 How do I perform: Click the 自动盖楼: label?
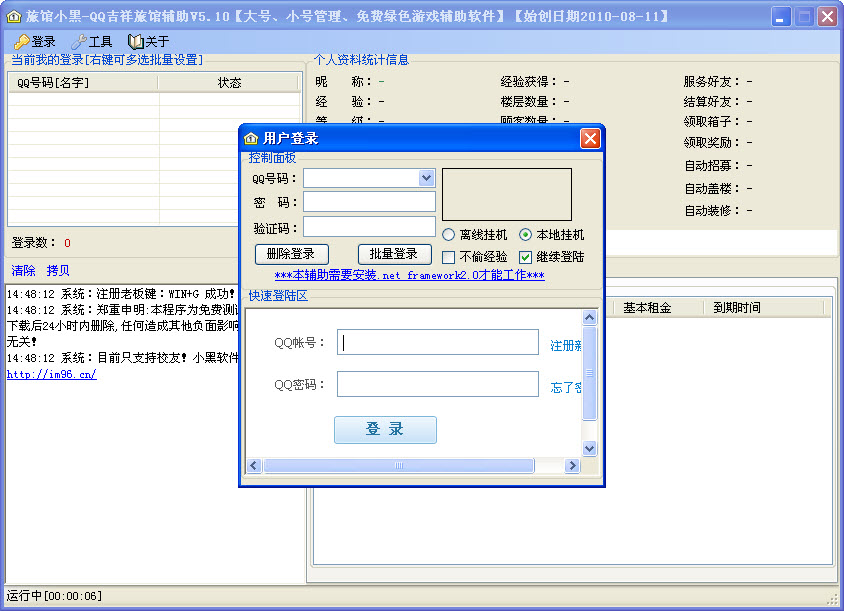[x=712, y=188]
